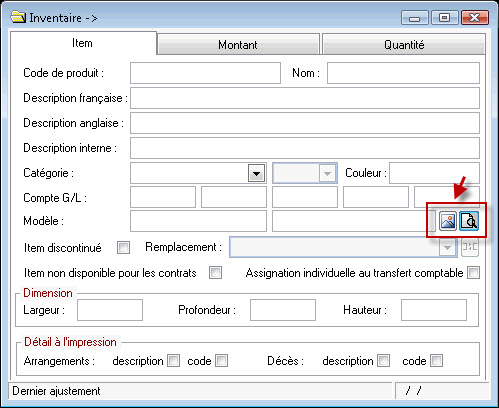
Task: Click the second Compte G/L field
Action: pos(234,197)
